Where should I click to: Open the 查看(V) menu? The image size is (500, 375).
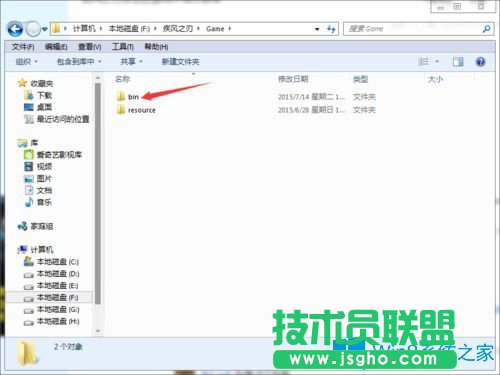coord(90,47)
